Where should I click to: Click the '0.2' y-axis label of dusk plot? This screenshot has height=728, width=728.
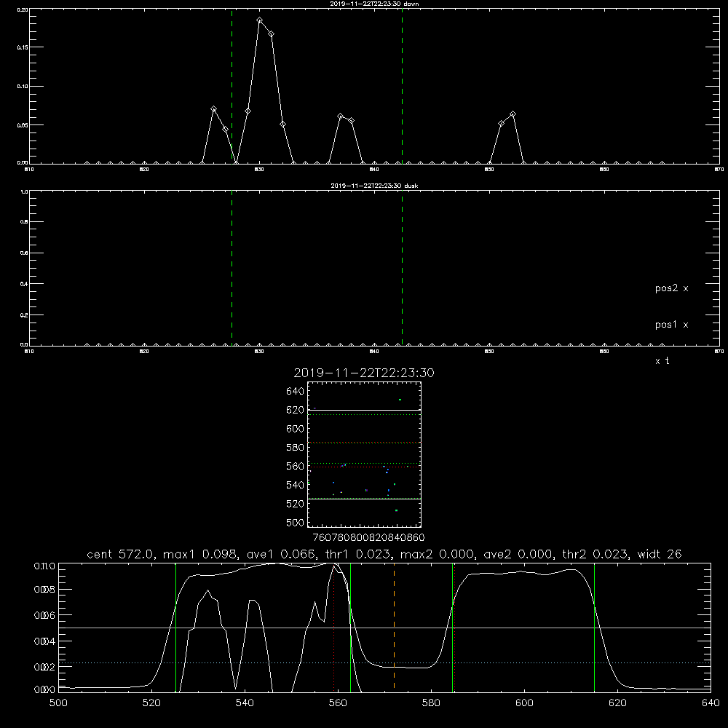pos(24,315)
